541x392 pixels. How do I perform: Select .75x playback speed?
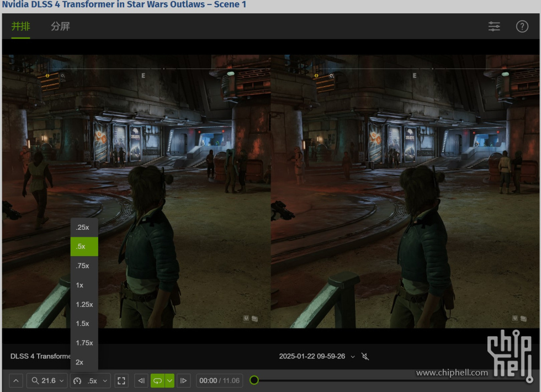(84, 266)
